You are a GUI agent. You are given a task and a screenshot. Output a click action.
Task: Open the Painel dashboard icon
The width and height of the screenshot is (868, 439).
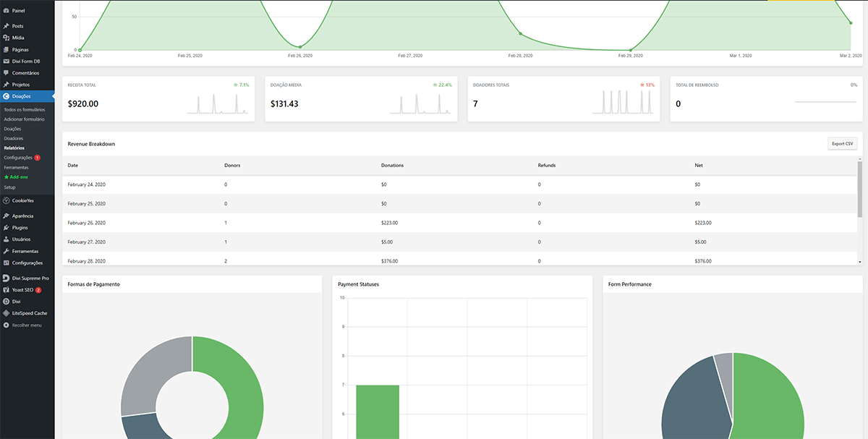[x=6, y=11]
